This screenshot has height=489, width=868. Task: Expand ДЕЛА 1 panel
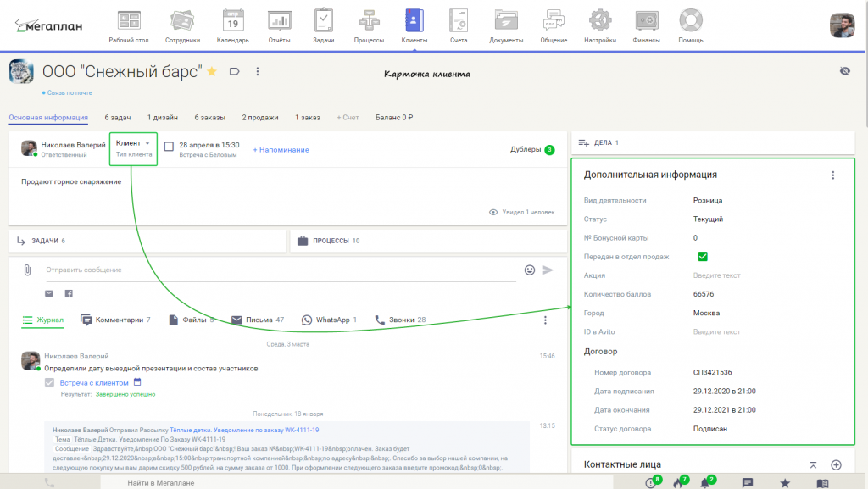coord(712,142)
